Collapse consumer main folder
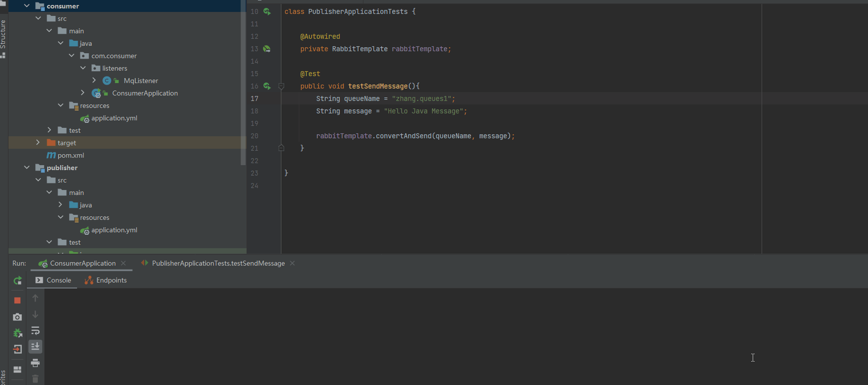868x385 pixels. pos(49,31)
